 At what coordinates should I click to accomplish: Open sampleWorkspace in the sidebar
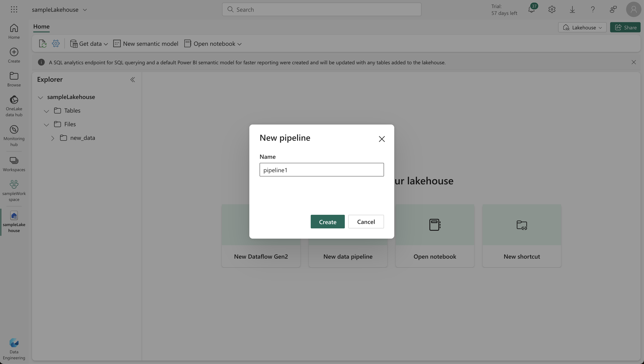tap(14, 191)
